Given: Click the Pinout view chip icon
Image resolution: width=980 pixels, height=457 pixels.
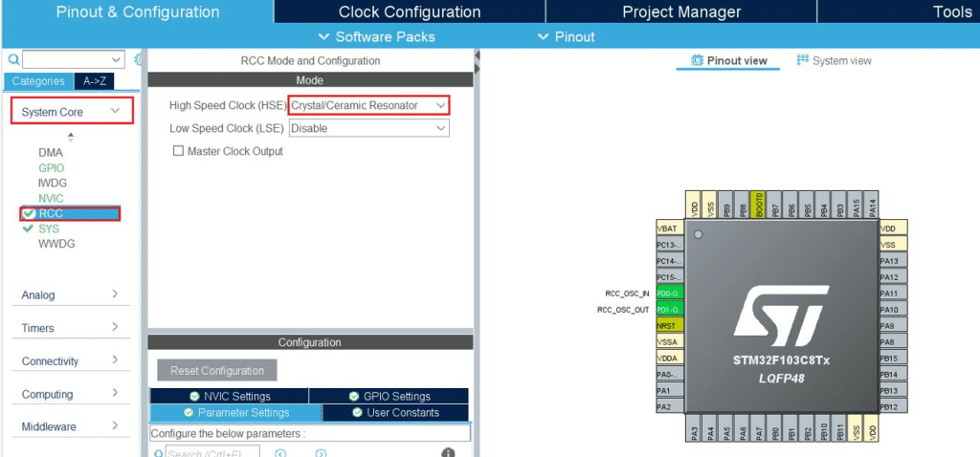Looking at the screenshot, I should 697,60.
